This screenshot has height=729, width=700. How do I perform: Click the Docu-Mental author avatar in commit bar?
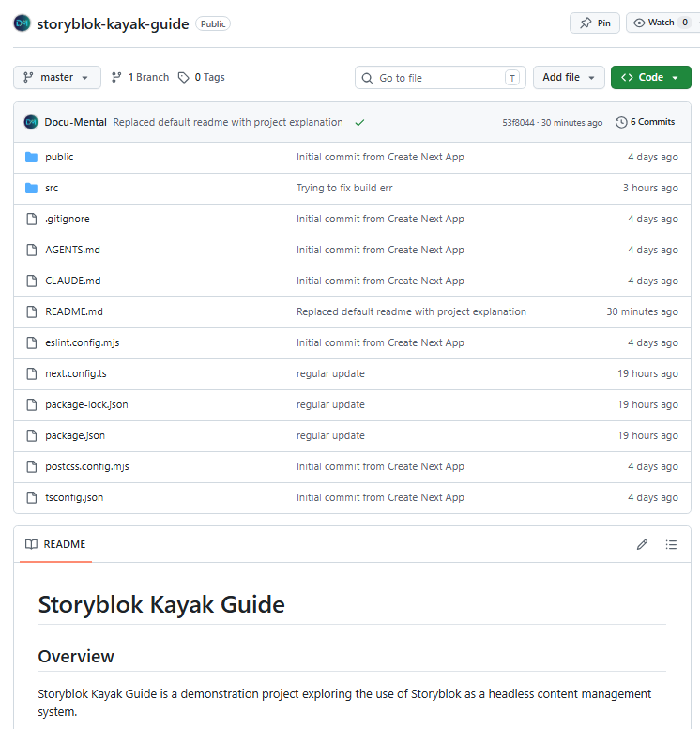pyautogui.click(x=31, y=122)
